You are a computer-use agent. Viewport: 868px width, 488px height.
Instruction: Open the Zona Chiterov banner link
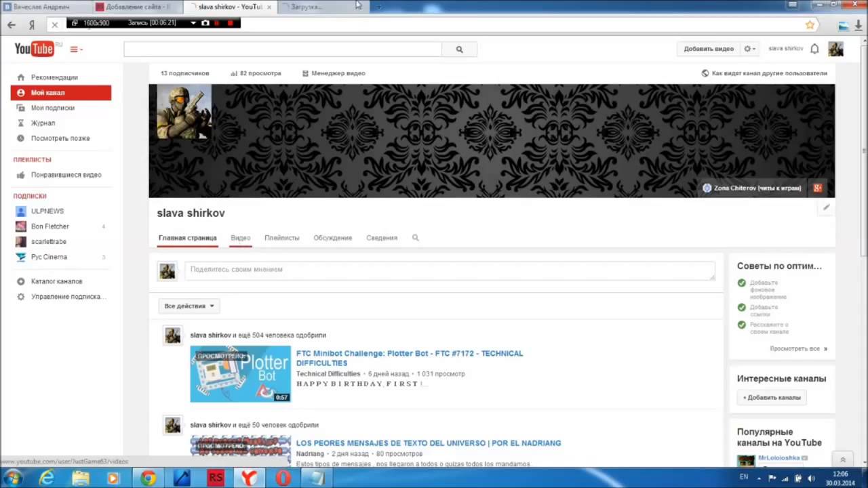pos(752,188)
